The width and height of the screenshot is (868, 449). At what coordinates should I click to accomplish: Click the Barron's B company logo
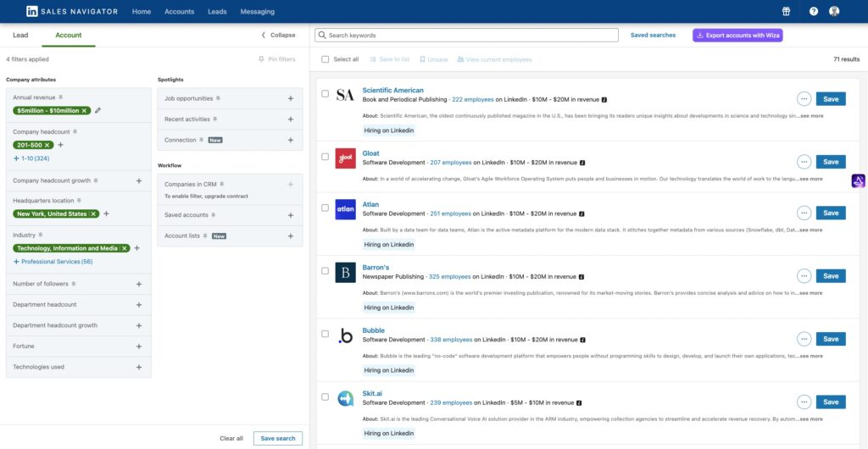point(346,273)
